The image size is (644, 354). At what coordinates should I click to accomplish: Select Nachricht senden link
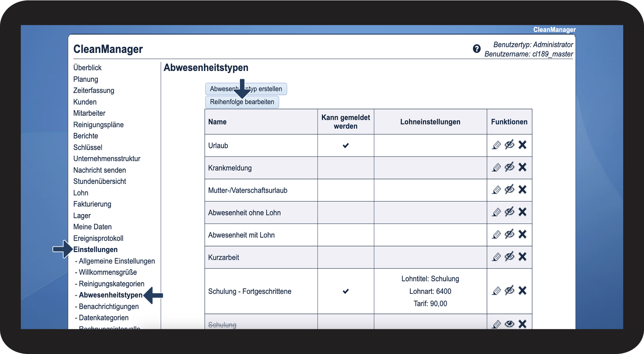pos(99,170)
